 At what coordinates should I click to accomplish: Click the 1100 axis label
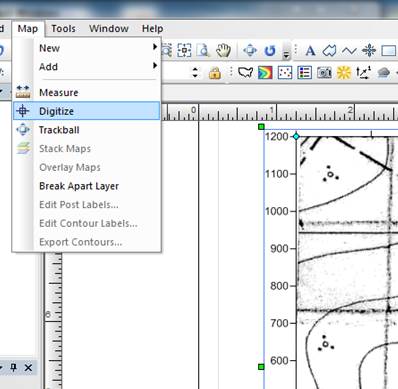coord(277,174)
